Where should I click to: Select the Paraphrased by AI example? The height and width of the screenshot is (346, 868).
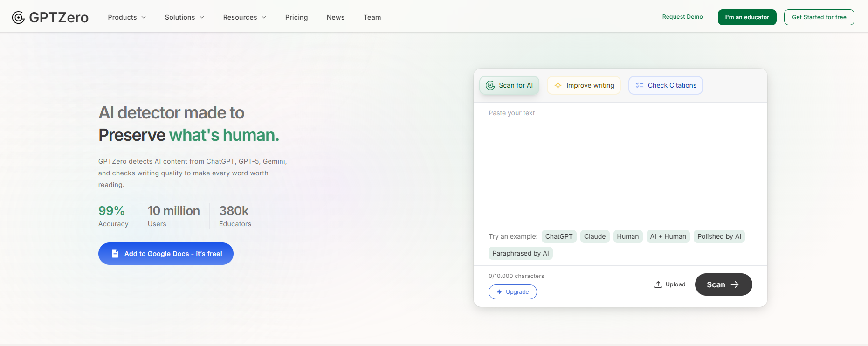click(521, 253)
